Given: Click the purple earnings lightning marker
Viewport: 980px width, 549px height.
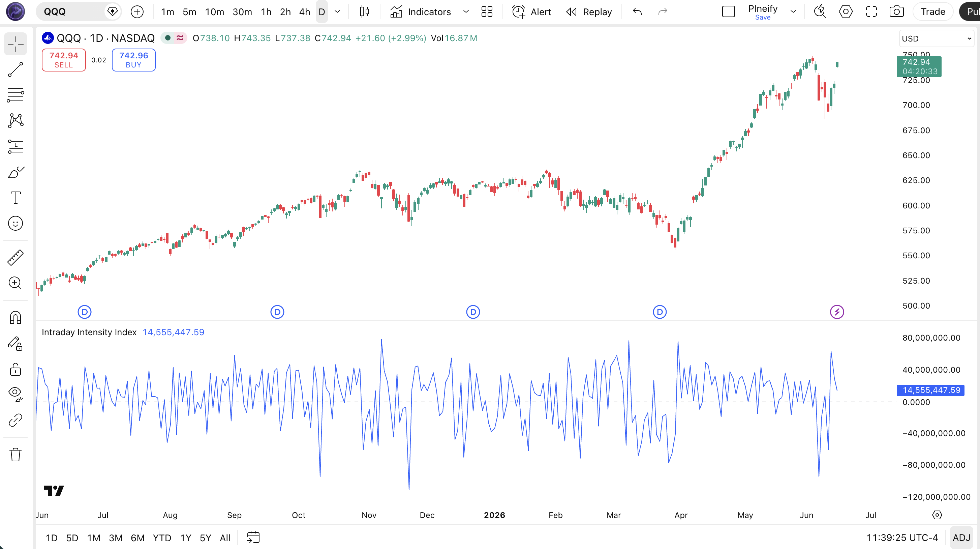Looking at the screenshot, I should 837,312.
